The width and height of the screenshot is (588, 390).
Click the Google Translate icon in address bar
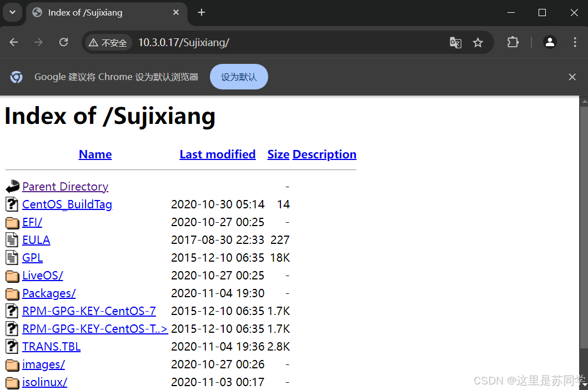[456, 42]
